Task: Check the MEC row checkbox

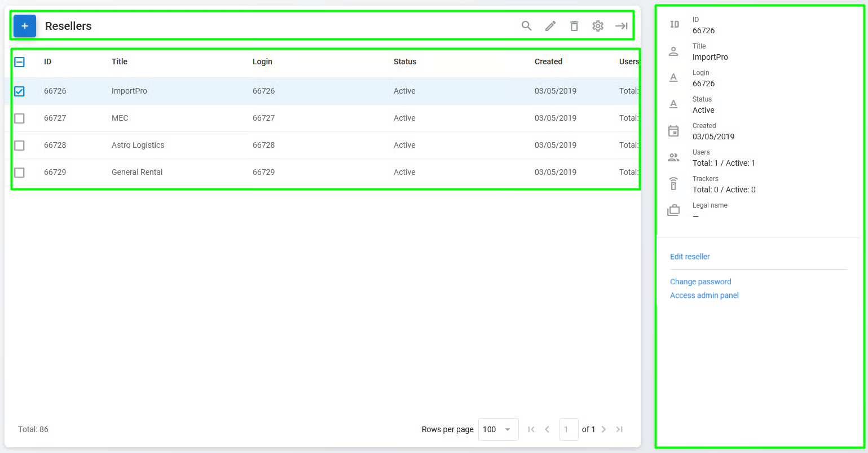Action: (x=19, y=118)
